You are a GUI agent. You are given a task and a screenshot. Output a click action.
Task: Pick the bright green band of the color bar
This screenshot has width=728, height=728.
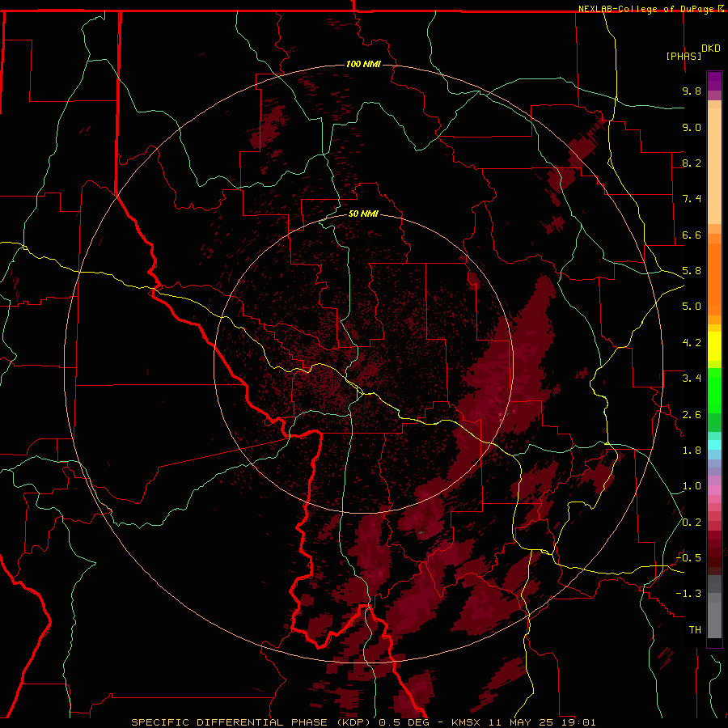[x=714, y=391]
